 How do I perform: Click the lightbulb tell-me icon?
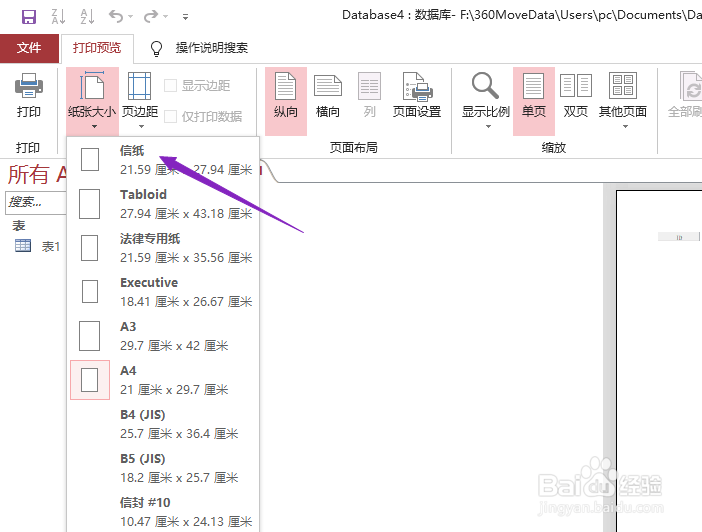pos(156,48)
